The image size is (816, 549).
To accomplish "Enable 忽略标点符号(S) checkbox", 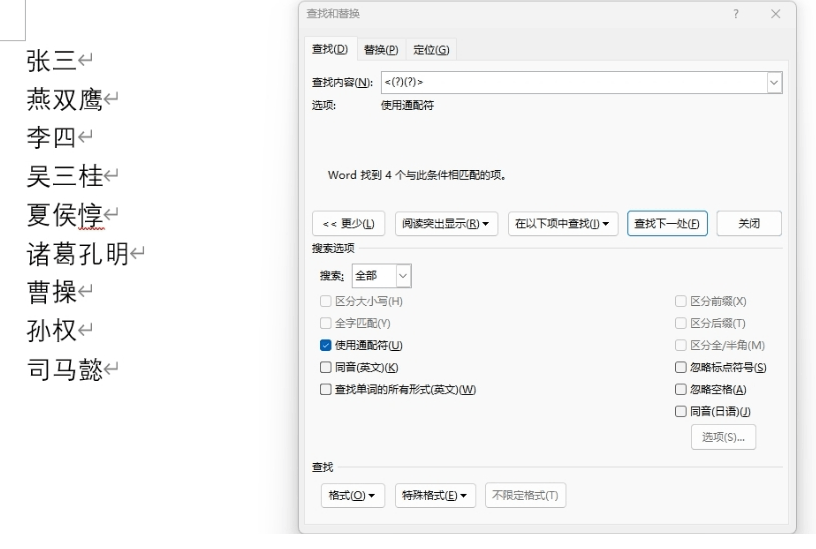I will (x=681, y=367).
